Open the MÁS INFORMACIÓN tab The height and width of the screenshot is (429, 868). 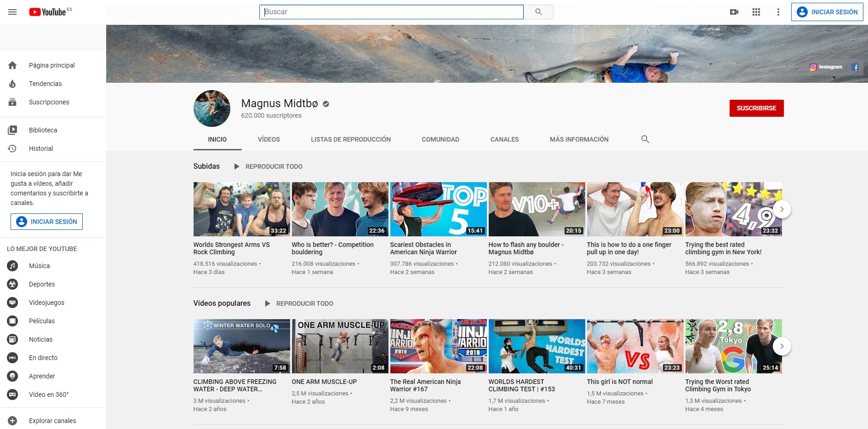click(579, 139)
